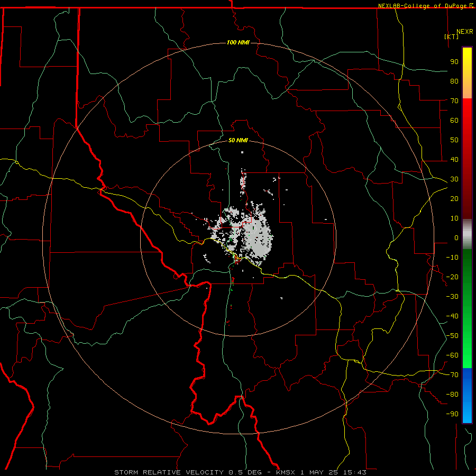Click the "-70" value on the velocity scale
Screen dimensions: 476x476
click(452, 375)
